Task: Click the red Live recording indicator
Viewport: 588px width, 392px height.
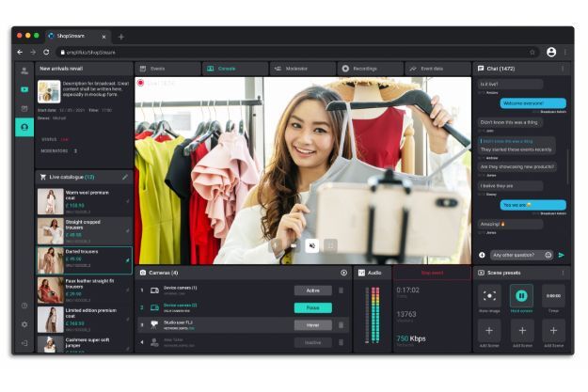Action: pos(140,83)
